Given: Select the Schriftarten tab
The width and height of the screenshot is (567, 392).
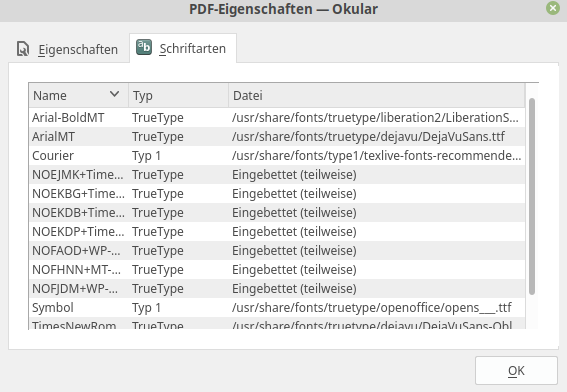Looking at the screenshot, I should click(x=183, y=48).
